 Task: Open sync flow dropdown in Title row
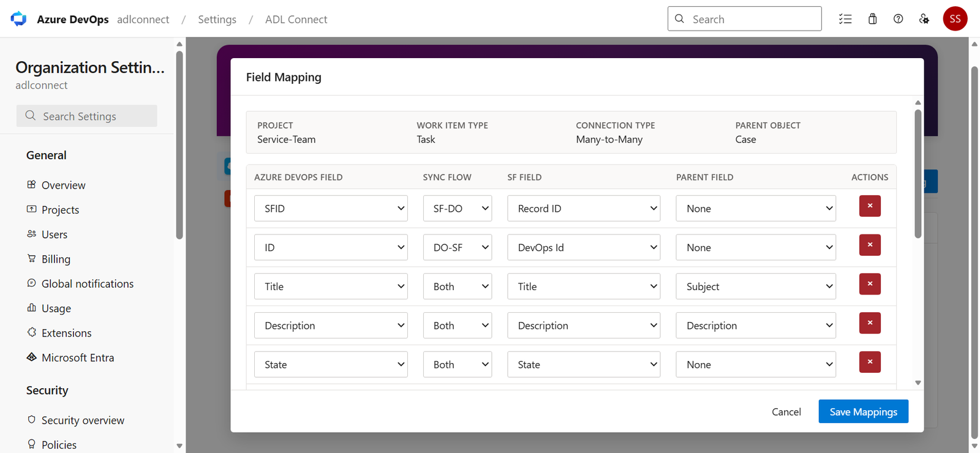point(458,286)
